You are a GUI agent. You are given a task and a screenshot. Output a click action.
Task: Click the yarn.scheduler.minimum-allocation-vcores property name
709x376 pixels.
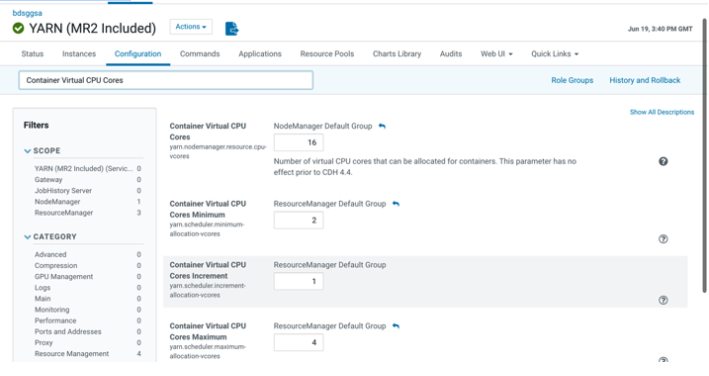[x=207, y=229]
